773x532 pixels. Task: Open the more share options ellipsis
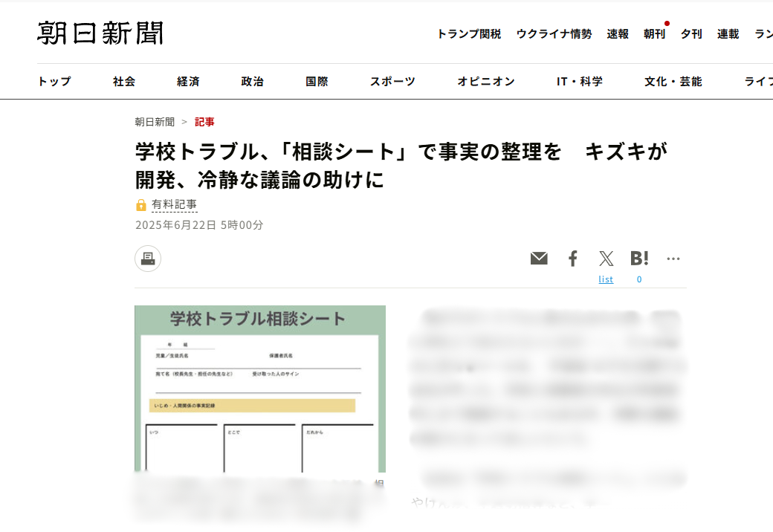click(x=673, y=259)
